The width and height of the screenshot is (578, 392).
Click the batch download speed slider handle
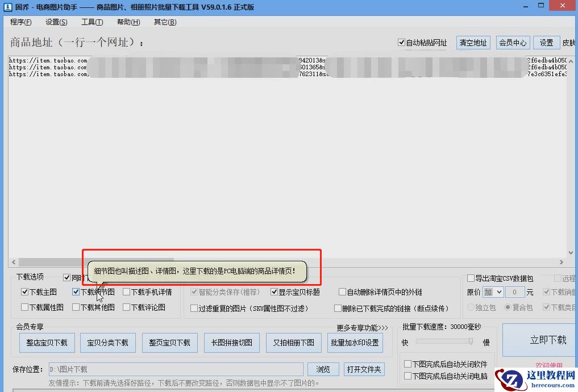pyautogui.click(x=471, y=341)
